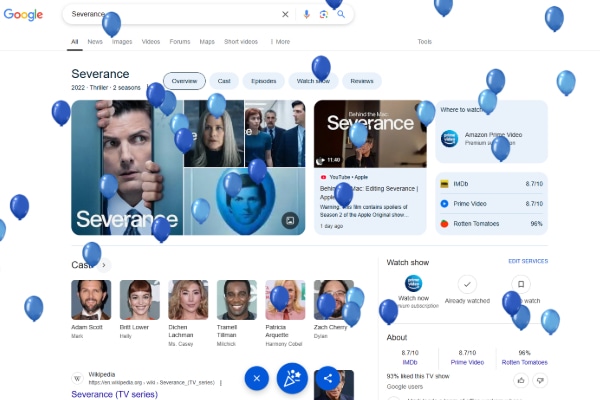Play the Behind the Mac Severance video
The image size is (600, 400).
click(x=370, y=134)
